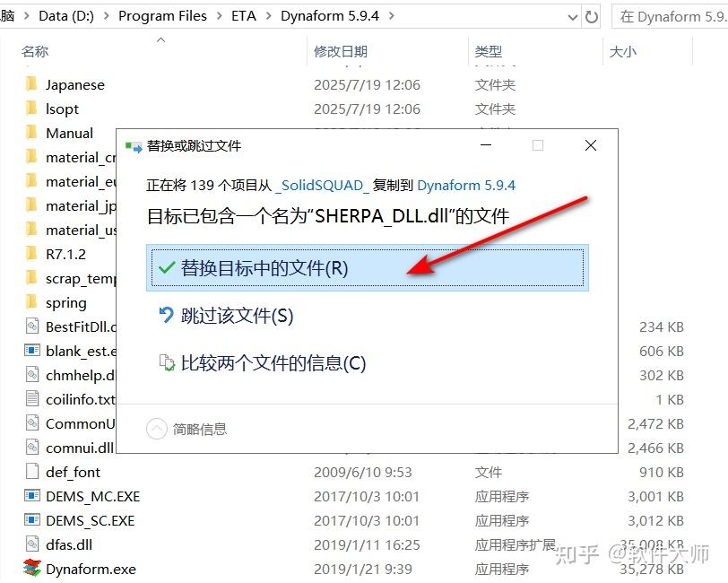
Task: Go to Data (D:) in the breadcrumb path
Action: (x=68, y=15)
